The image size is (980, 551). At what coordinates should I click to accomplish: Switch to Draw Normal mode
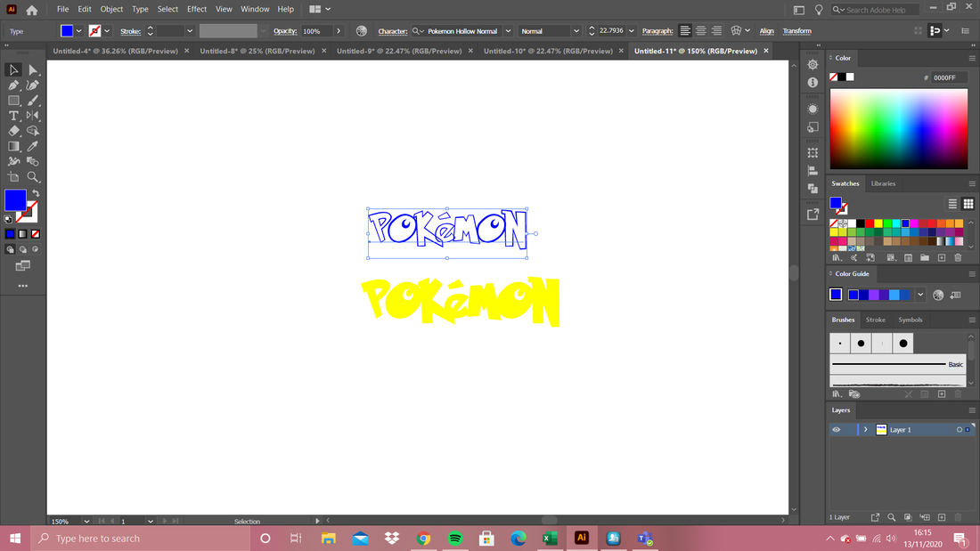(10, 249)
